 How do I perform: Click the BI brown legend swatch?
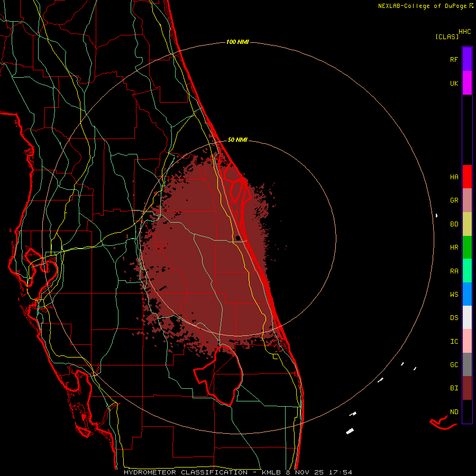pyautogui.click(x=467, y=388)
